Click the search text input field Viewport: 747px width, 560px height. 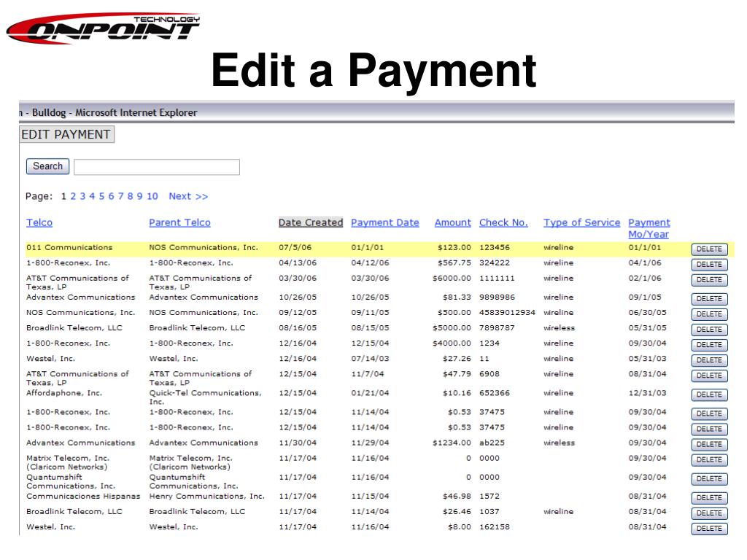pyautogui.click(x=157, y=167)
